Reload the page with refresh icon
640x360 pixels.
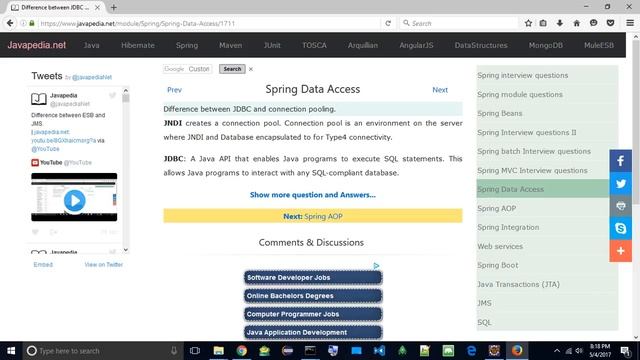pos(388,23)
